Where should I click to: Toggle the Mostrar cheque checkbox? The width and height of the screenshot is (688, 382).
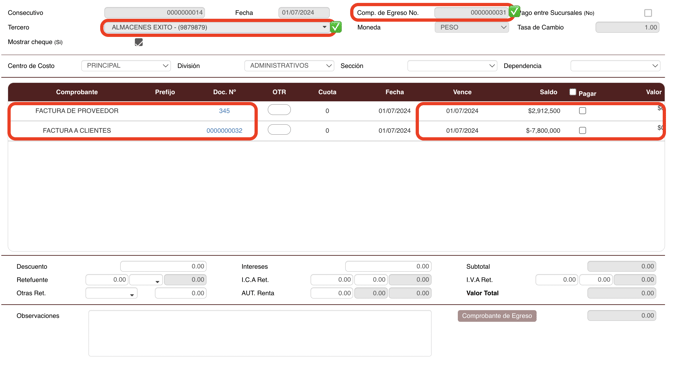[x=139, y=42]
